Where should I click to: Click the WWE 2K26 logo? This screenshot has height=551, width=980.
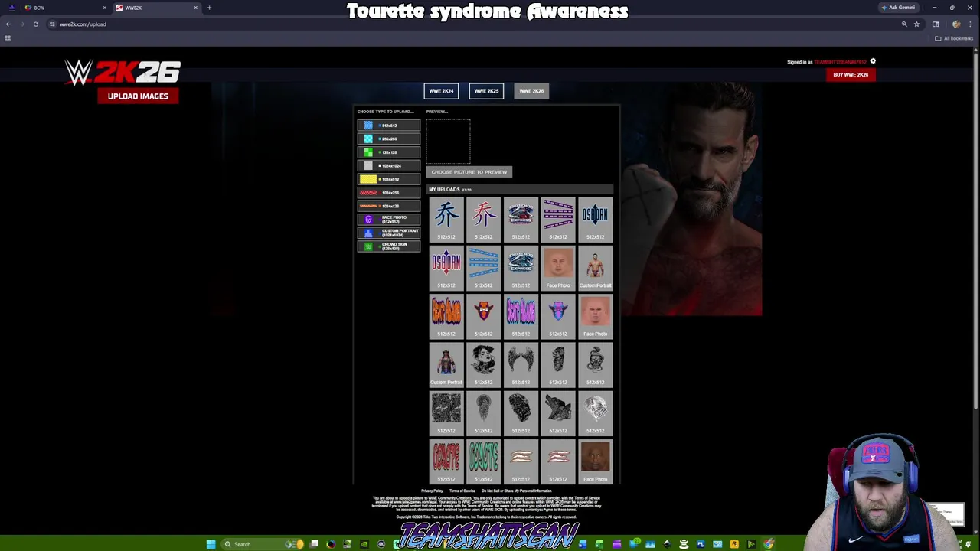click(x=122, y=73)
